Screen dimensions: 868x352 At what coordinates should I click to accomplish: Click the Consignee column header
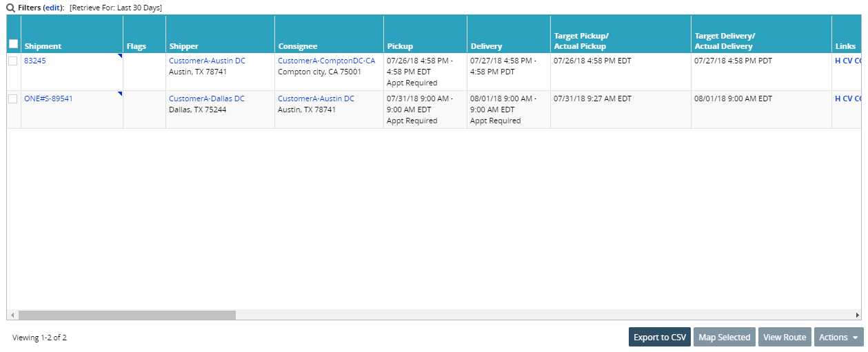(298, 46)
